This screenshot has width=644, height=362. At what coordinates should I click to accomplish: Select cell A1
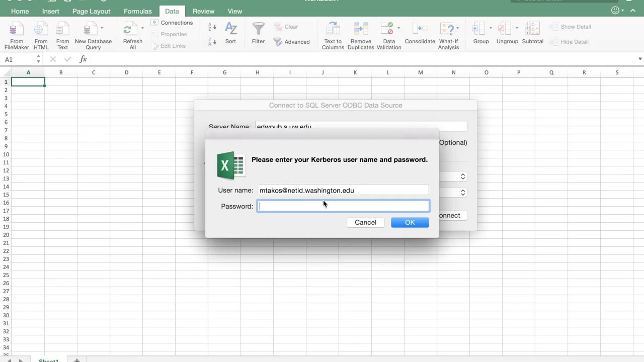point(28,82)
